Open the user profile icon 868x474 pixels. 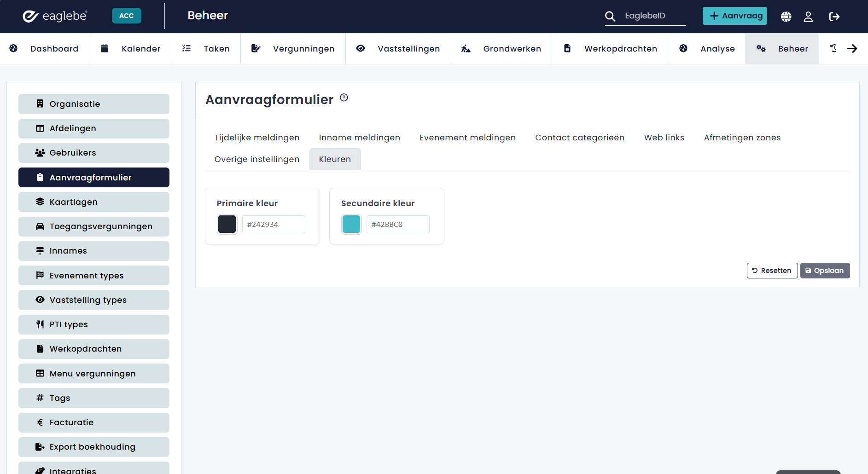coord(808,17)
